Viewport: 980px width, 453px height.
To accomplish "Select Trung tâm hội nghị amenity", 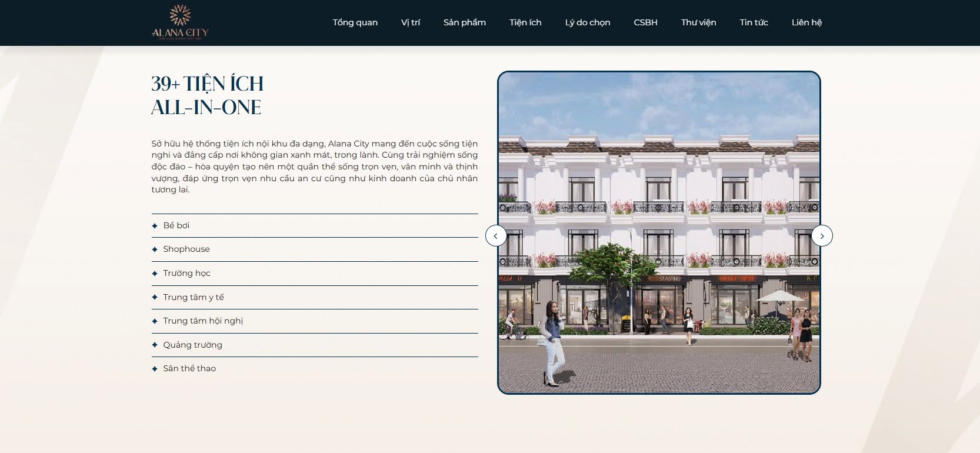I will [x=315, y=321].
